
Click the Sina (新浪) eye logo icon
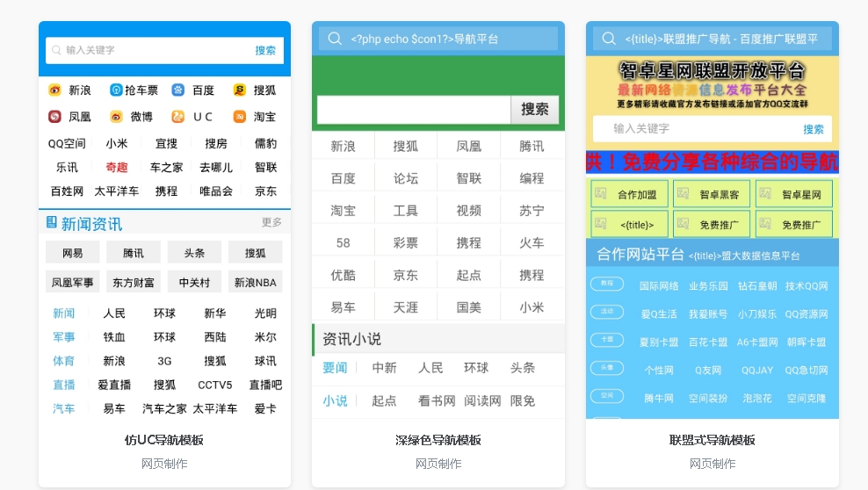pyautogui.click(x=54, y=90)
